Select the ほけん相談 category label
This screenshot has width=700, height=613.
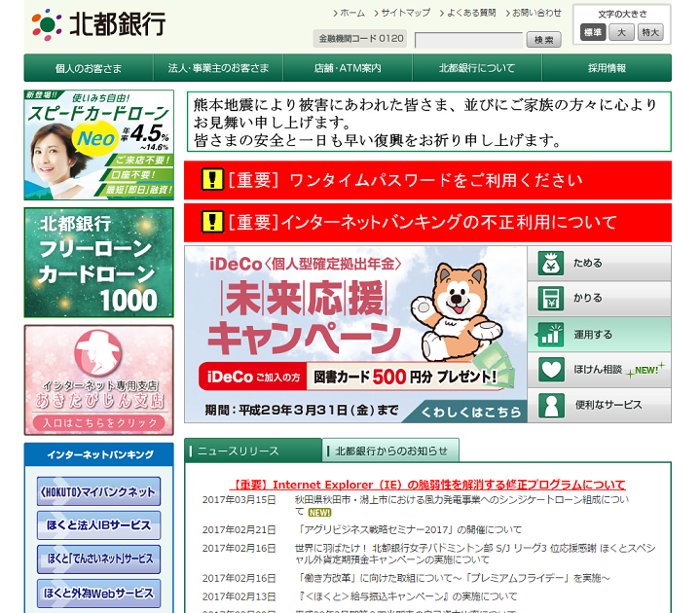(x=598, y=370)
